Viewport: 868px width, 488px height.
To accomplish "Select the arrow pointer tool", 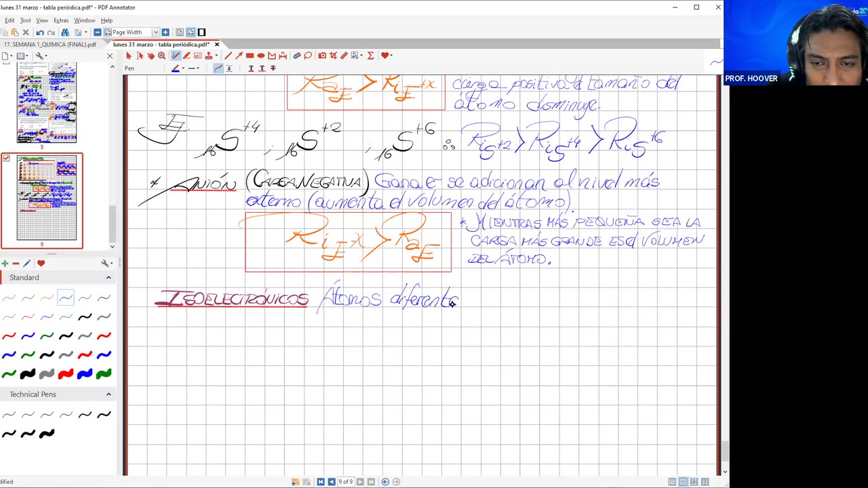I will (x=129, y=56).
